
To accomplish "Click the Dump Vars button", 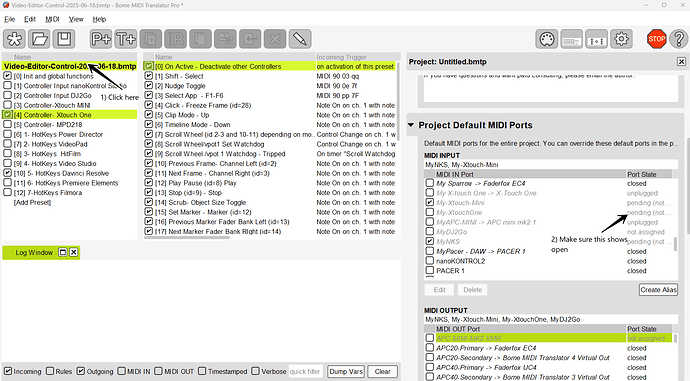I will 346,371.
